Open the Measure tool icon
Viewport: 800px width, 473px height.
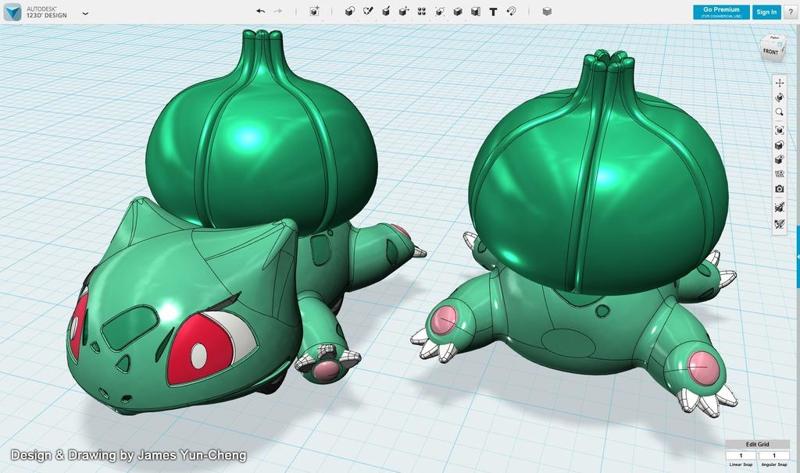tap(476, 11)
